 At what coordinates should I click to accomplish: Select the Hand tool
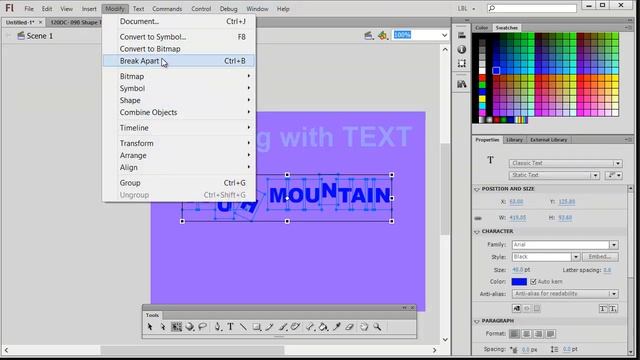tap(364, 327)
